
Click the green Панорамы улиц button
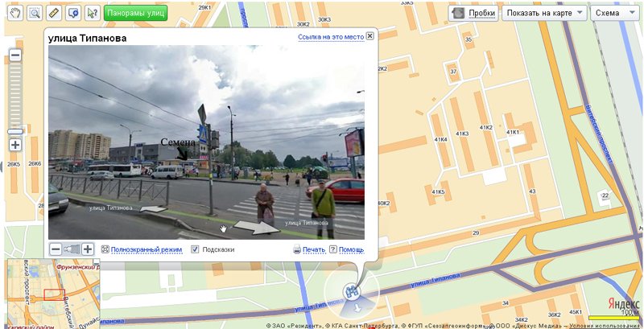pos(136,13)
